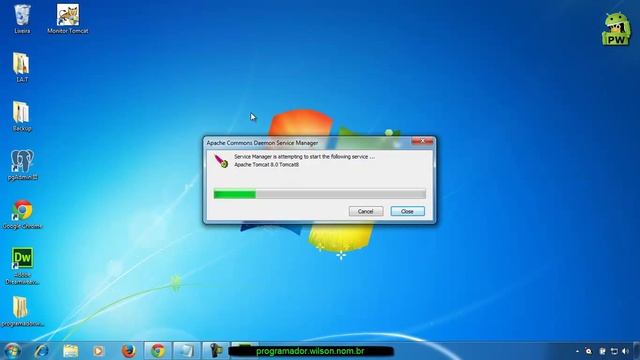Viewport: 640px width, 360px height.
Task: Click the Close button in dialog
Action: [x=407, y=211]
